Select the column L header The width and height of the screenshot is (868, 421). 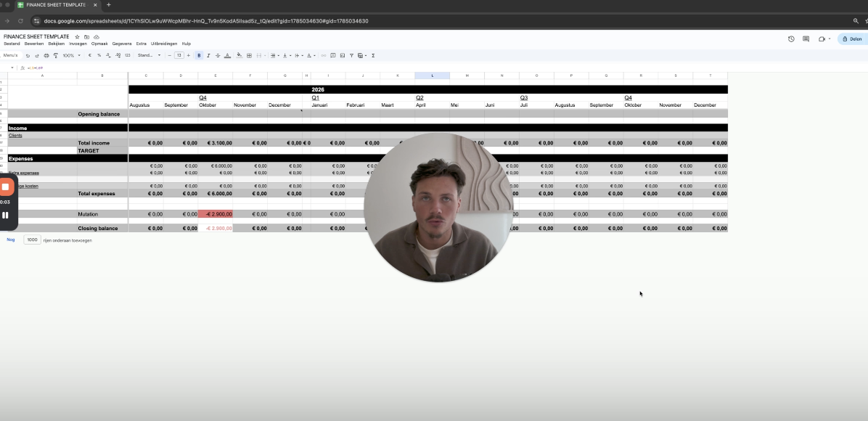point(432,75)
